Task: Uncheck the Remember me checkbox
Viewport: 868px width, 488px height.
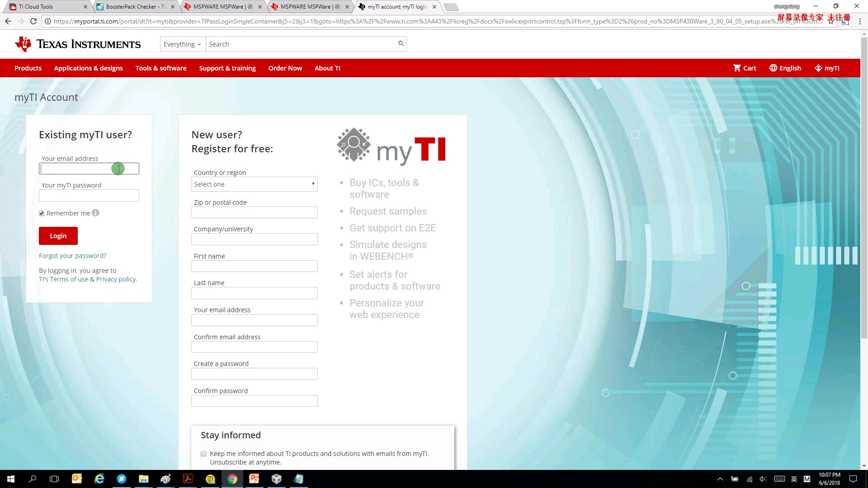Action: (42, 213)
